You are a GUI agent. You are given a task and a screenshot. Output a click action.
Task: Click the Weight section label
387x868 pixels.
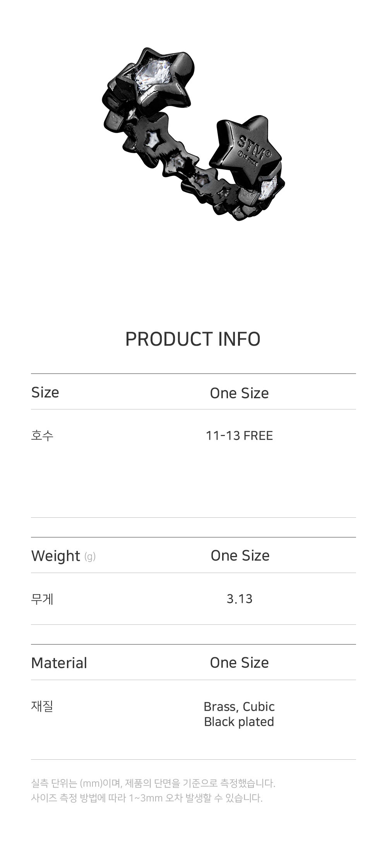[56, 556]
